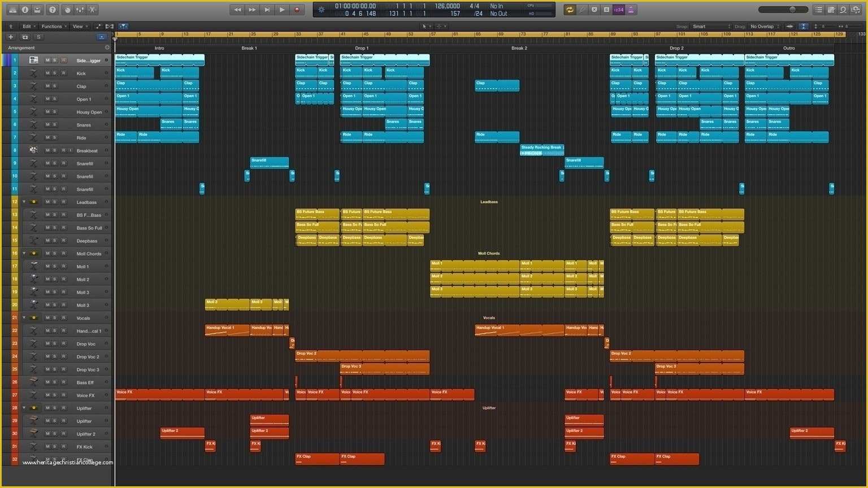Image resolution: width=868 pixels, height=488 pixels.
Task: Open the Editors scissors button
Action: (92, 10)
